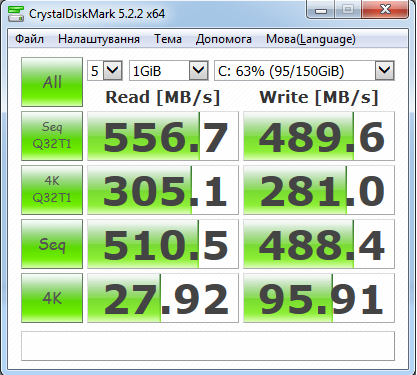Open the test count dropdown showing 5
The width and height of the screenshot is (417, 375).
coord(105,71)
